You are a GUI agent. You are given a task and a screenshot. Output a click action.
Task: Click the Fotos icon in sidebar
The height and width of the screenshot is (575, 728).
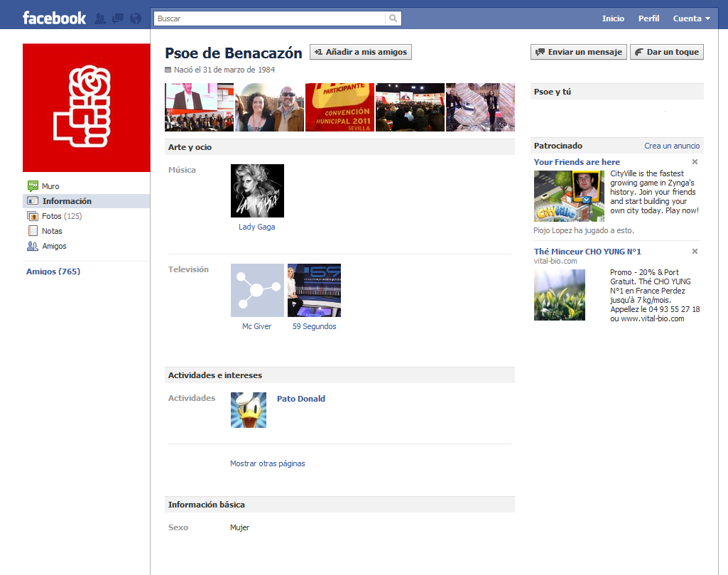33,216
